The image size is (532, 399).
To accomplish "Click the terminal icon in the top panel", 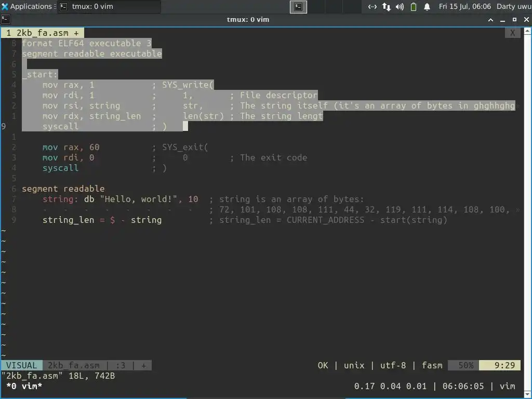I will (298, 7).
